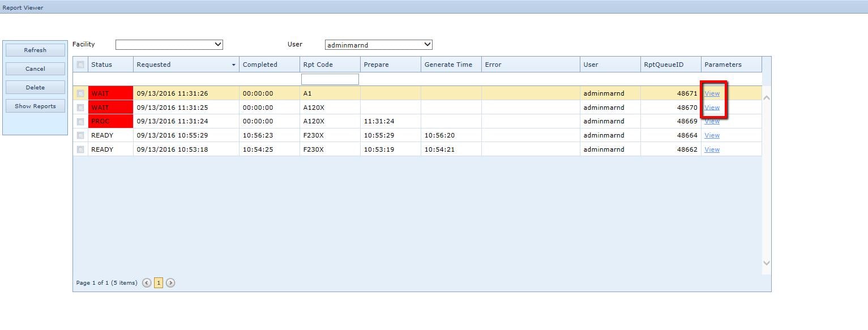Screen dimensions: 868x330
Task: Click the "Page 1 of 1 (5 items)" text
Action: [106, 282]
